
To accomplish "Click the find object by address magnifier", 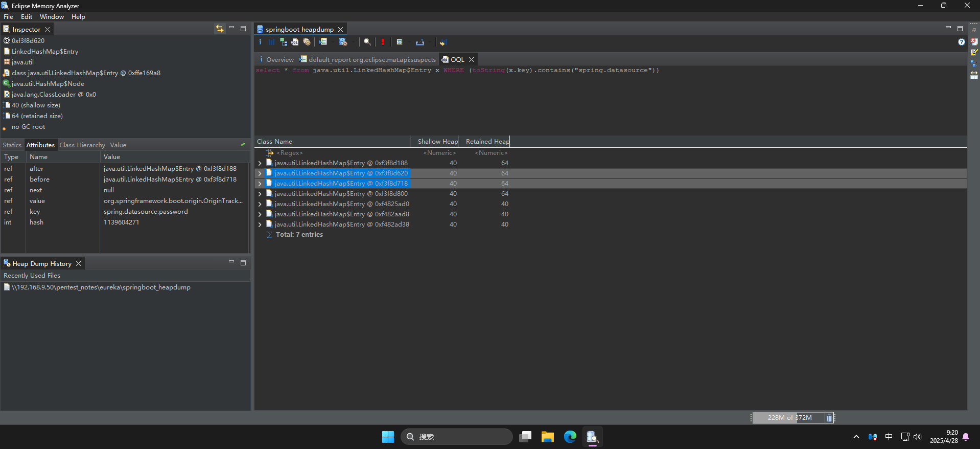I will tap(367, 42).
